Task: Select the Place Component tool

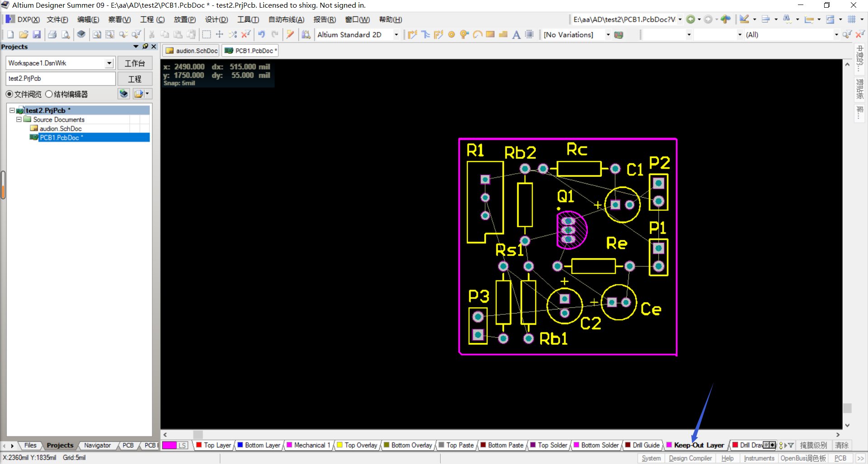Action: (x=530, y=34)
